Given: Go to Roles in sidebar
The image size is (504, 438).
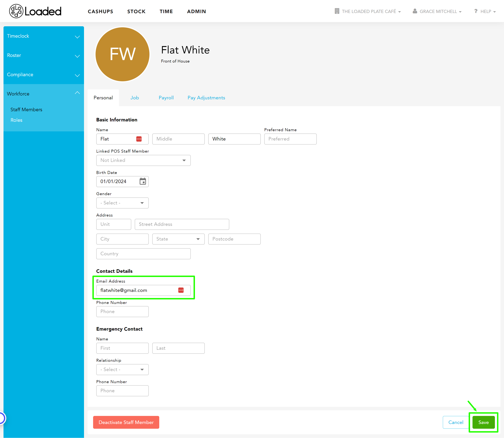Looking at the screenshot, I should (16, 120).
